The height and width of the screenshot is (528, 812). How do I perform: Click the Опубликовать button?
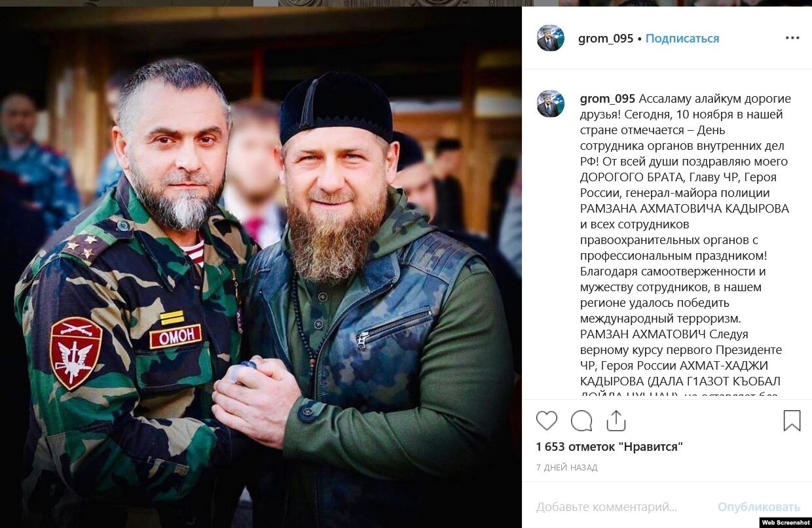[759, 507]
